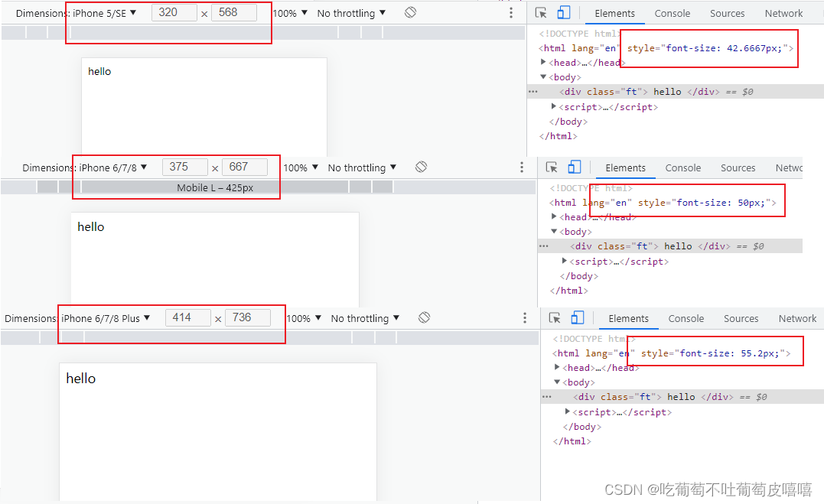Viewport: 824px width, 504px height.
Task: Toggle device toolbar icon in middle DevTools panel
Action: (575, 167)
